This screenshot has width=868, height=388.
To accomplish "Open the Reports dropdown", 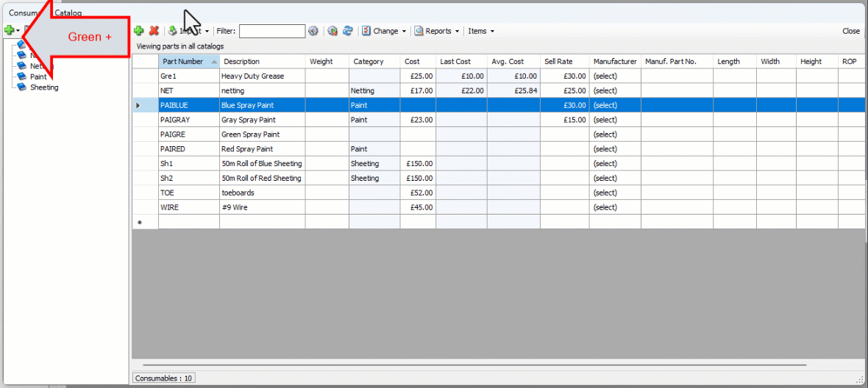I will 438,31.
